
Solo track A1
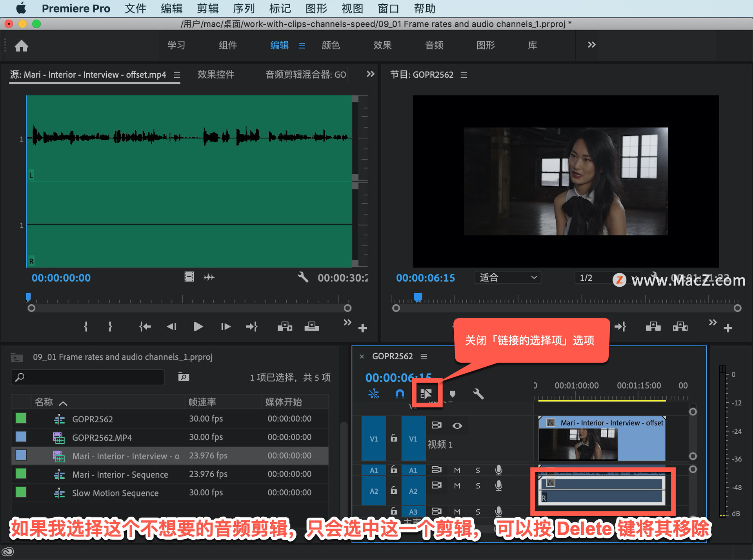tap(478, 470)
